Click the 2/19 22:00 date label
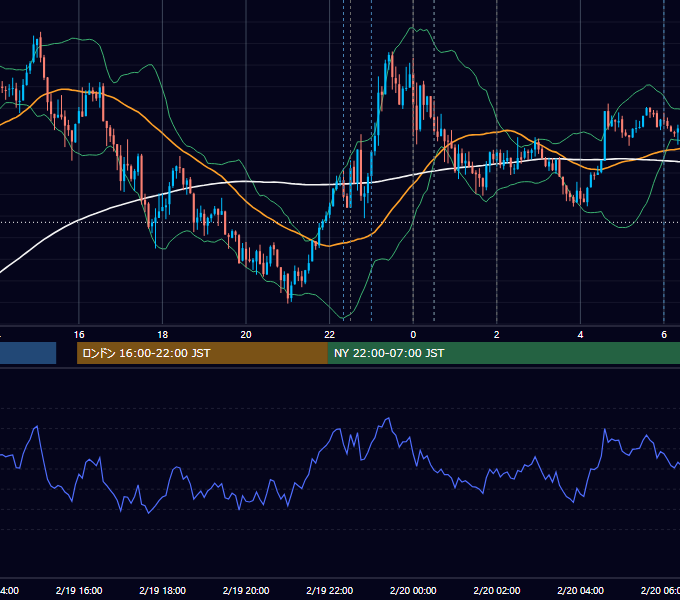Image resolution: width=680 pixels, height=600 pixels. 330,590
